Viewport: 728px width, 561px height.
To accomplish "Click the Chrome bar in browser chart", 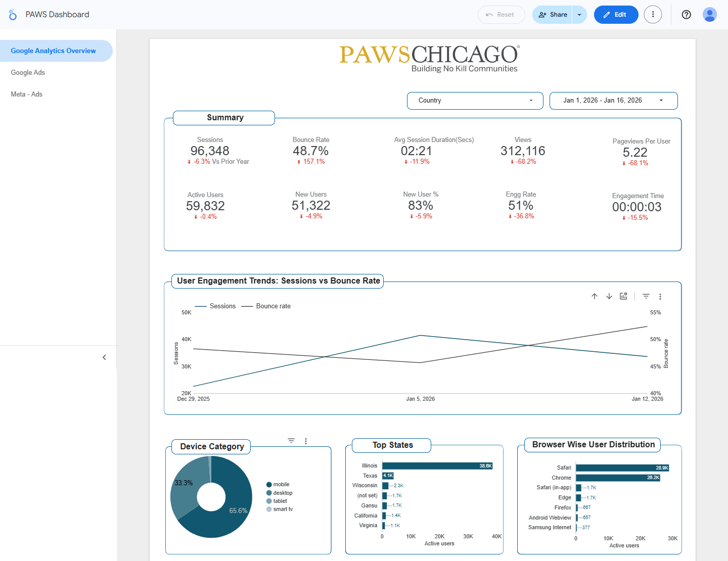I will coord(618,478).
